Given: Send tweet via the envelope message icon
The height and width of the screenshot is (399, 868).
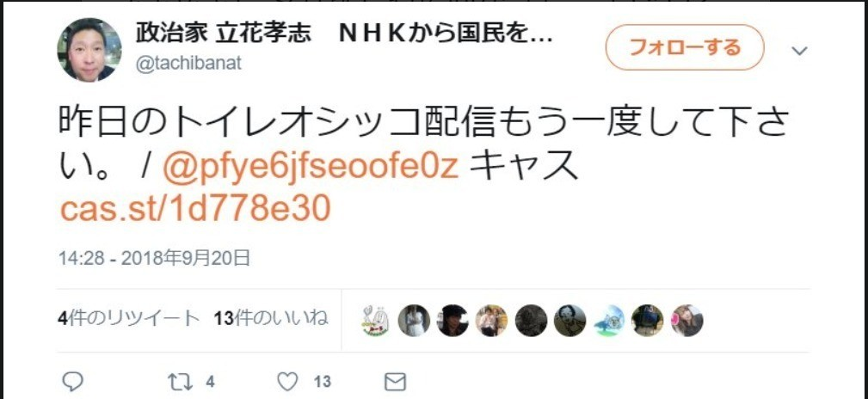Looking at the screenshot, I should click(x=395, y=381).
